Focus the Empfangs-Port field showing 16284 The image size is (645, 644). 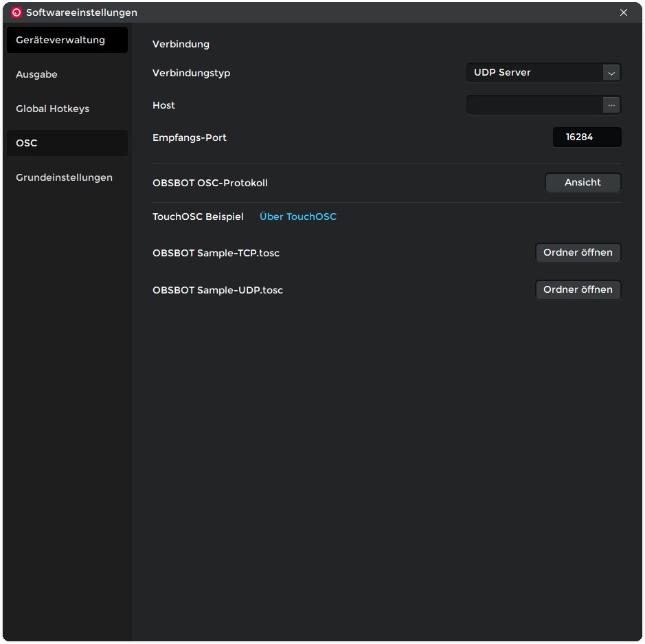(587, 137)
